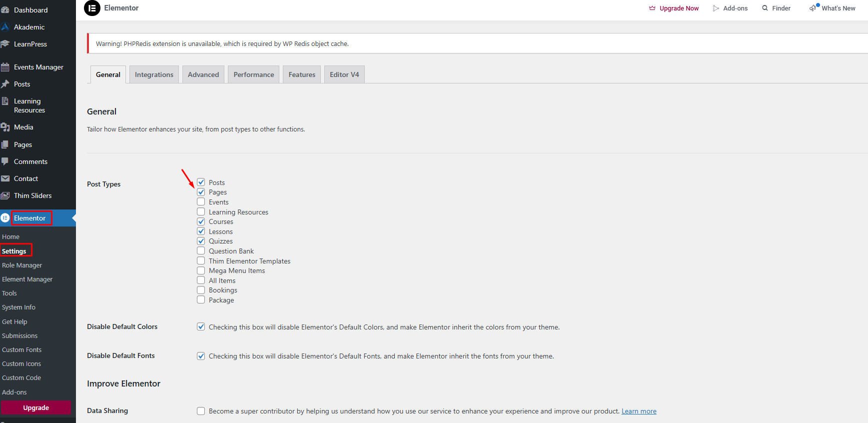Open Role Manager in Elementor submenu
Image resolution: width=868 pixels, height=423 pixels.
(22, 265)
